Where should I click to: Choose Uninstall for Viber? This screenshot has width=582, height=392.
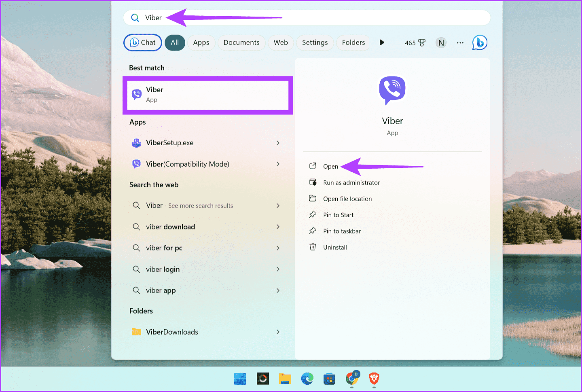(335, 247)
